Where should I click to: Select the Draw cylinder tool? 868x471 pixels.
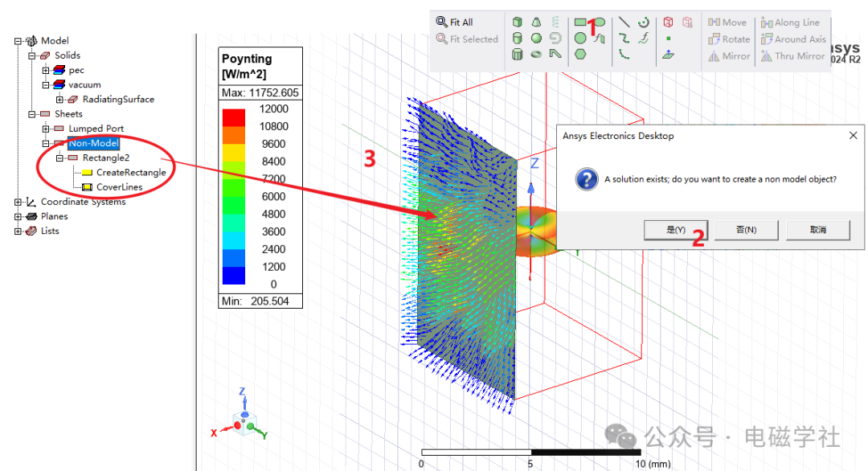[x=517, y=39]
